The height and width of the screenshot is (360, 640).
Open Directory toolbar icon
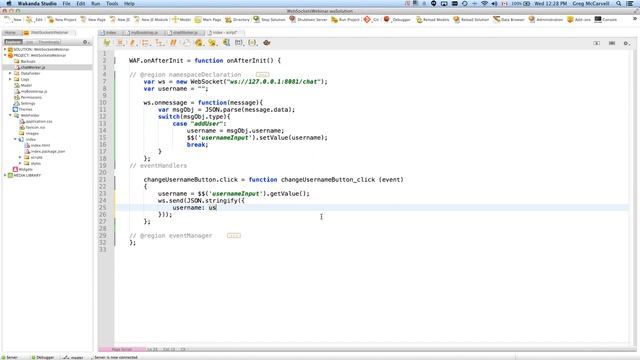pyautogui.click(x=237, y=20)
